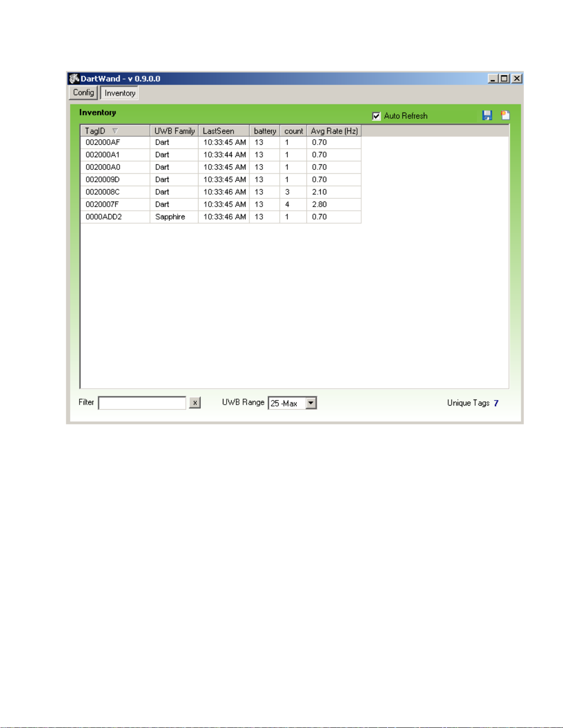This screenshot has width=563, height=728.
Task: Select the Inventory tab
Action: [x=119, y=93]
